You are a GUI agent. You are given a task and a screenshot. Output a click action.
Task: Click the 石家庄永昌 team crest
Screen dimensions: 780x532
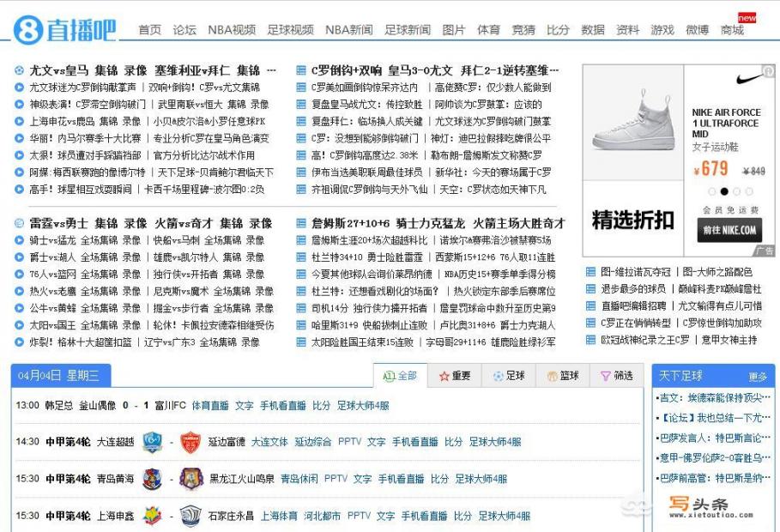coord(190,516)
